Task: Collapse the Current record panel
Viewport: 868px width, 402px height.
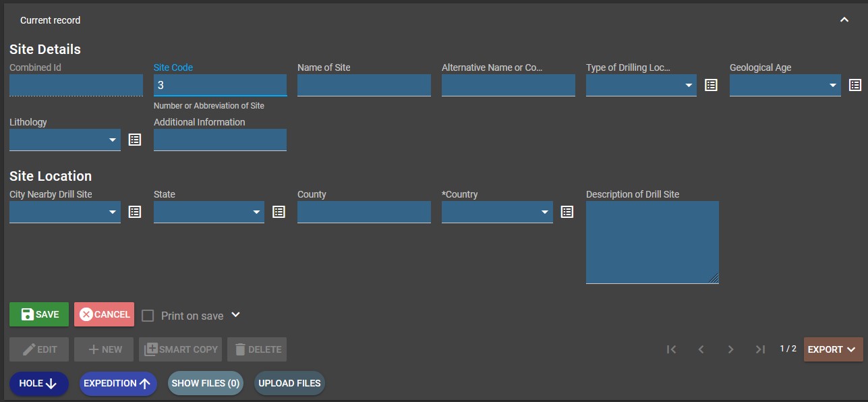Action: [844, 20]
